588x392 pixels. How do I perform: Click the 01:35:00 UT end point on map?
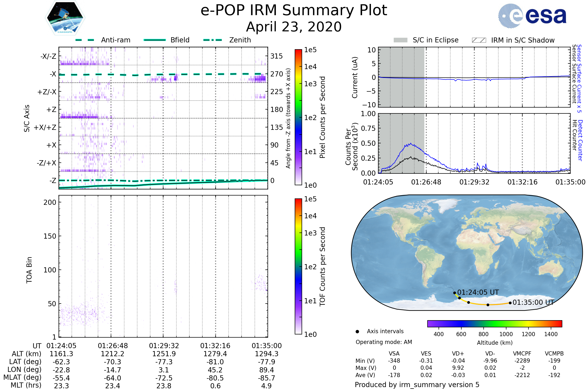(x=510, y=303)
